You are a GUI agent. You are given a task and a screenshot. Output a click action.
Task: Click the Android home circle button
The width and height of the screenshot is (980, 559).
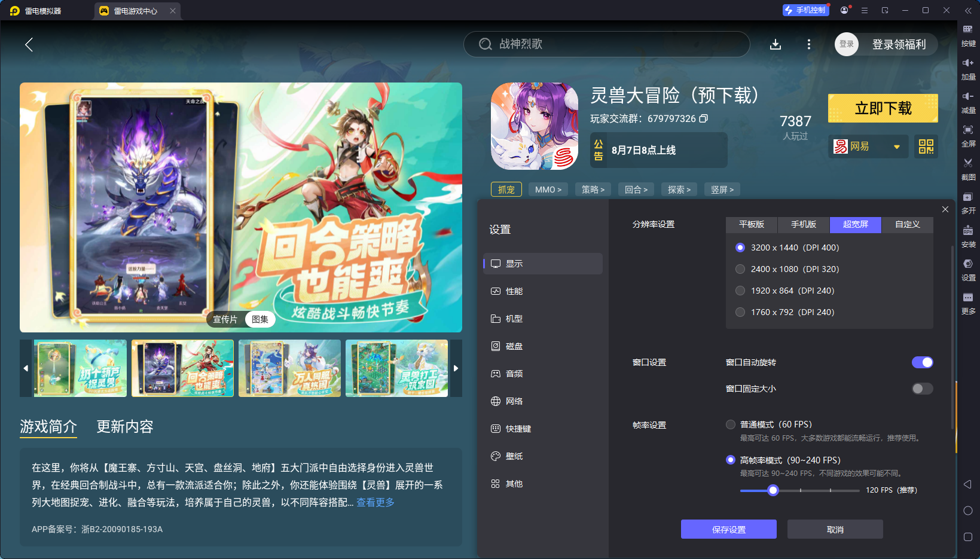click(968, 511)
